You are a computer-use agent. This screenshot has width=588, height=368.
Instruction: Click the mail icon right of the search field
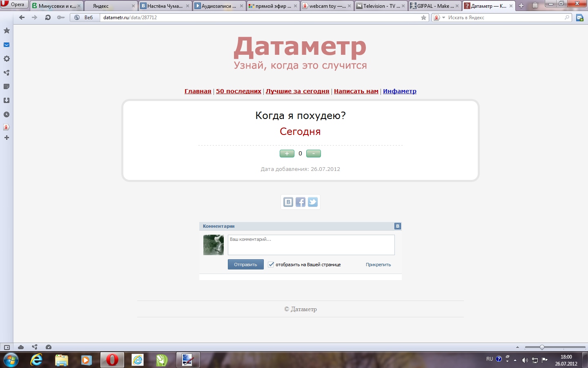[579, 18]
